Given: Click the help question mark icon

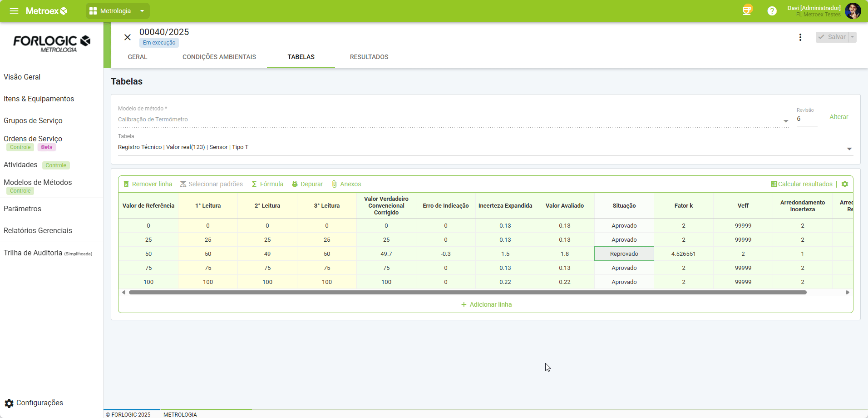Looking at the screenshot, I should point(772,11).
